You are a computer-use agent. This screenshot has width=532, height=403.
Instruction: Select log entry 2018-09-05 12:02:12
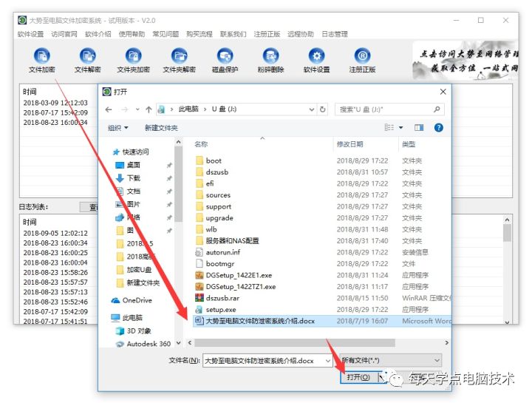55,233
